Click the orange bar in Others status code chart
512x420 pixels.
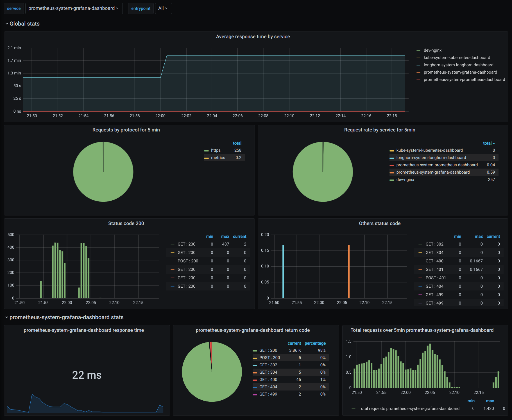click(349, 272)
